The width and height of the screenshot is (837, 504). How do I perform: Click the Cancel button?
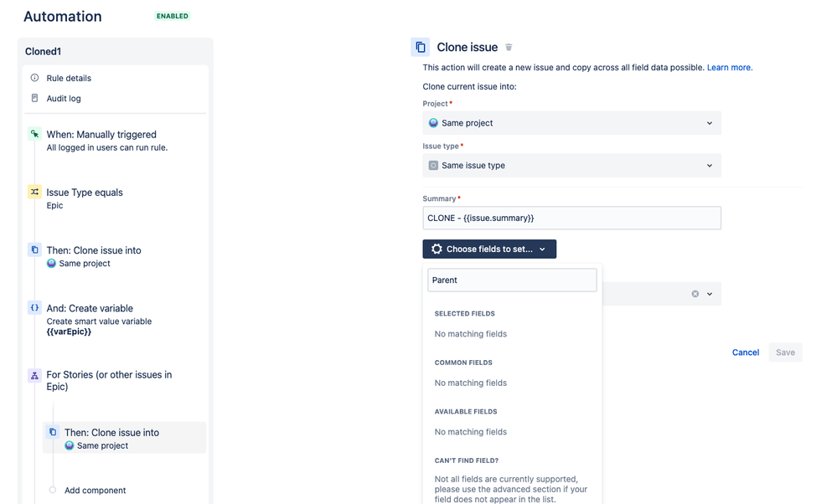click(x=745, y=352)
